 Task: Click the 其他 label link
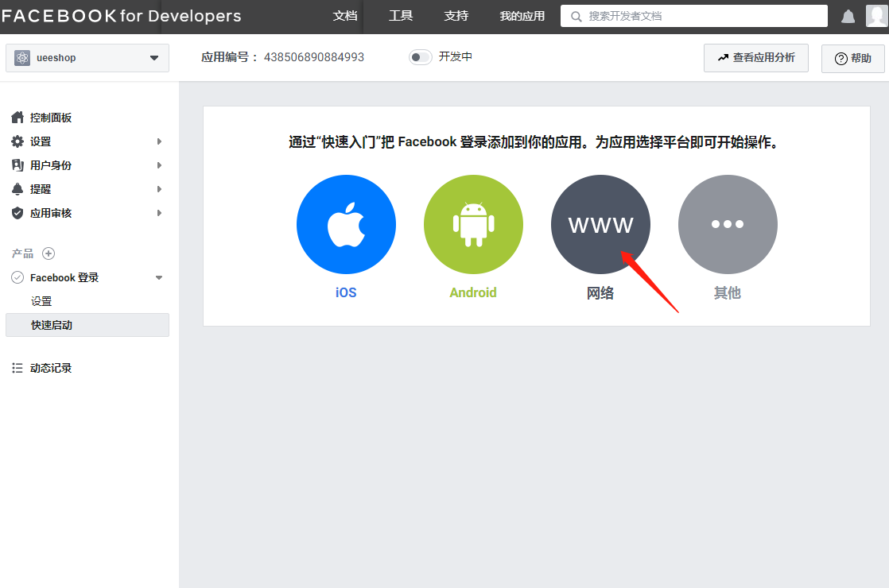click(x=728, y=293)
